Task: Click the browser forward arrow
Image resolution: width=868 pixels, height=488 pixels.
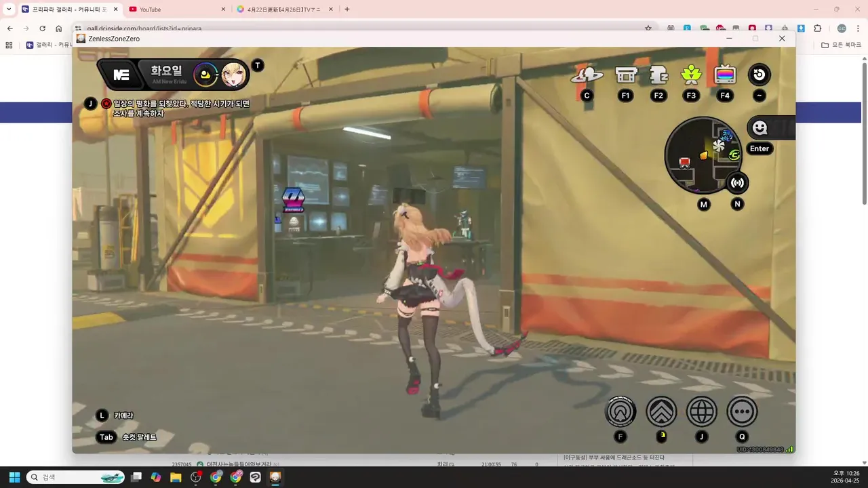Action: click(x=26, y=28)
